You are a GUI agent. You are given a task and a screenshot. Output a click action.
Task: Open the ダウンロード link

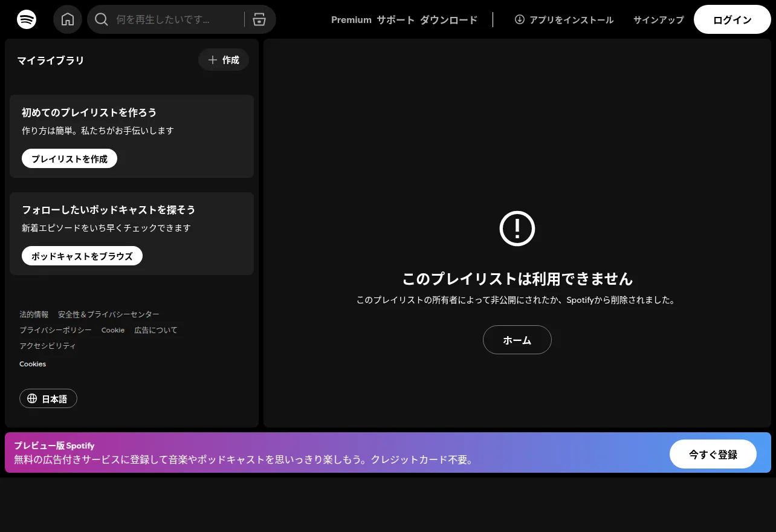[448, 20]
